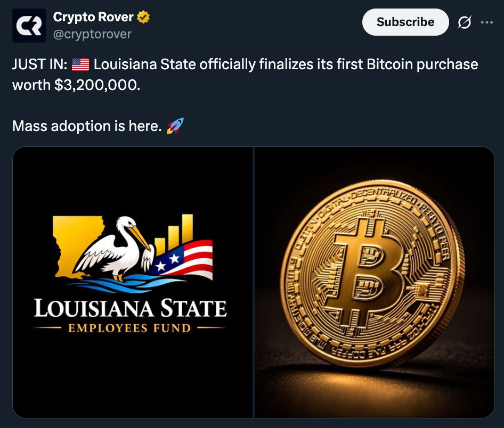The image size is (504, 428).
Task: Click the $3,200,000 amount in the post
Action: click(97, 85)
